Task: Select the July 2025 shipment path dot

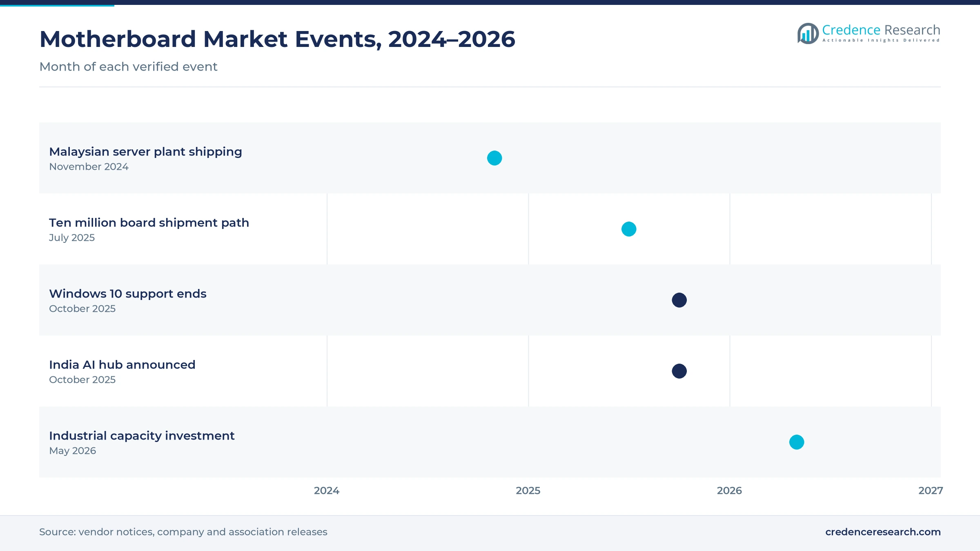Action: point(629,229)
